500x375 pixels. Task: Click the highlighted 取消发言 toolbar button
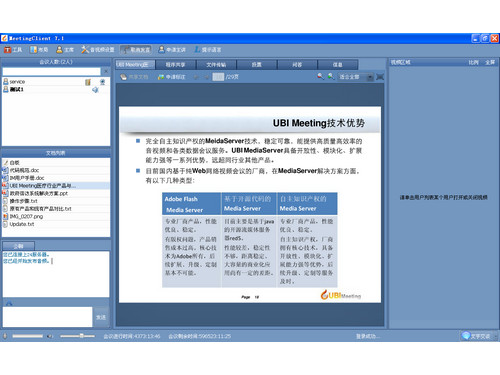pyautogui.click(x=136, y=50)
